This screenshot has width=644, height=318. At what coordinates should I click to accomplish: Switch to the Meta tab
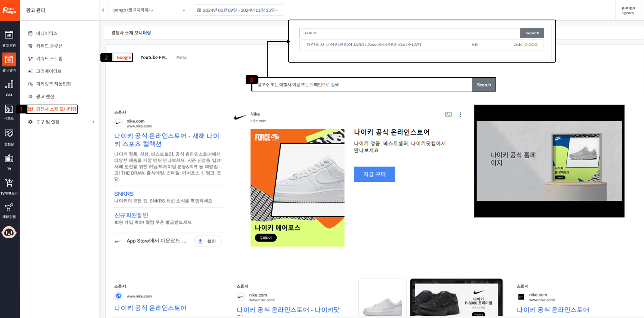click(x=181, y=57)
